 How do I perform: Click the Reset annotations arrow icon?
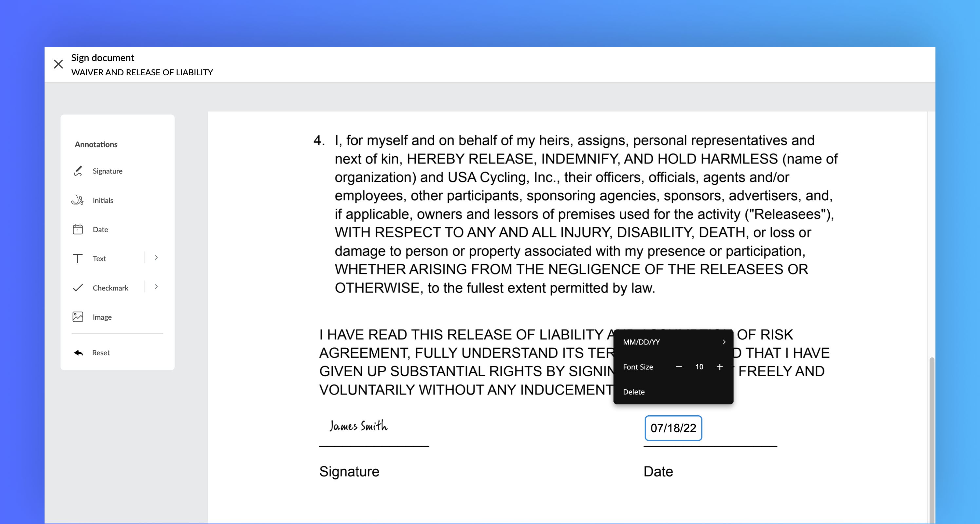tap(78, 352)
